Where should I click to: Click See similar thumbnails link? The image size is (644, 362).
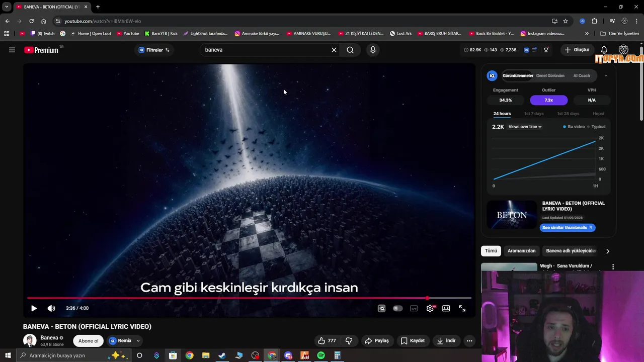click(x=568, y=227)
